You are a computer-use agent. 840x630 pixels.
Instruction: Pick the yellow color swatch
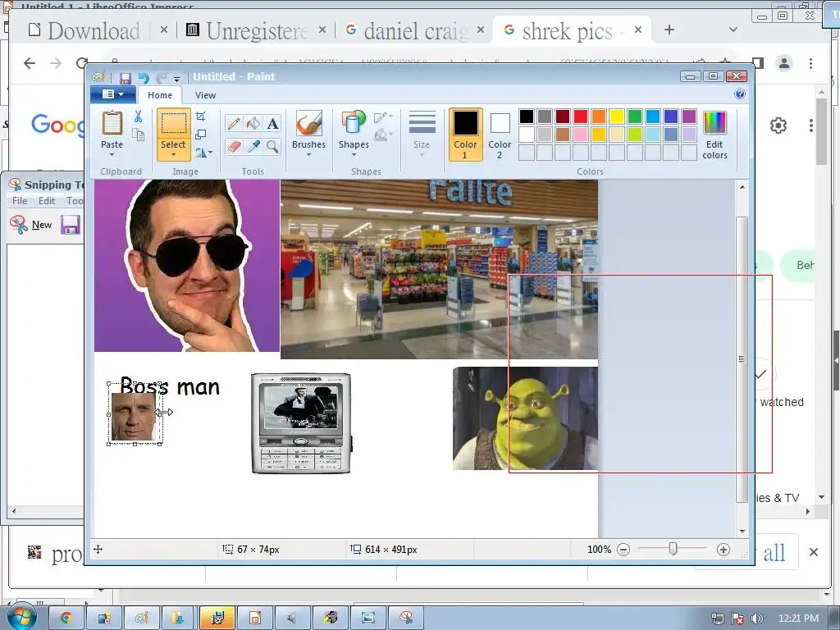[617, 116]
